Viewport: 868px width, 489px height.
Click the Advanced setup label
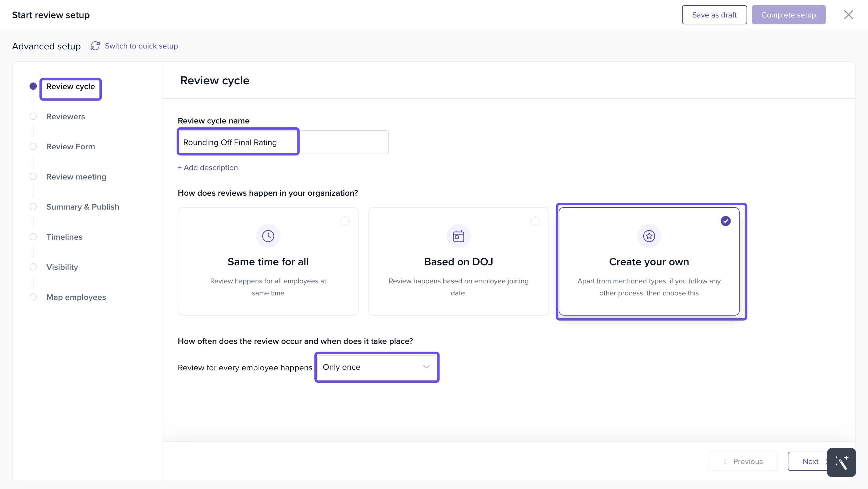[x=46, y=46]
